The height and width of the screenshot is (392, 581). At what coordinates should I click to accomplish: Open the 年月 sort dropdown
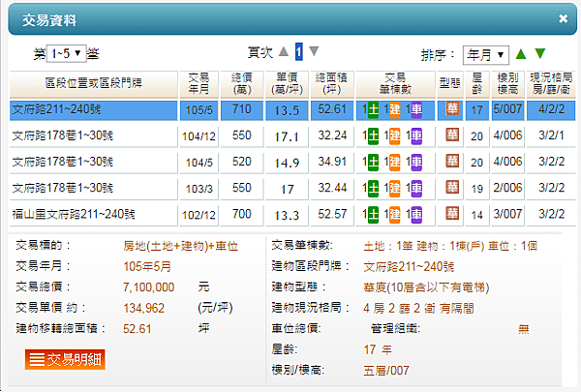tap(486, 55)
